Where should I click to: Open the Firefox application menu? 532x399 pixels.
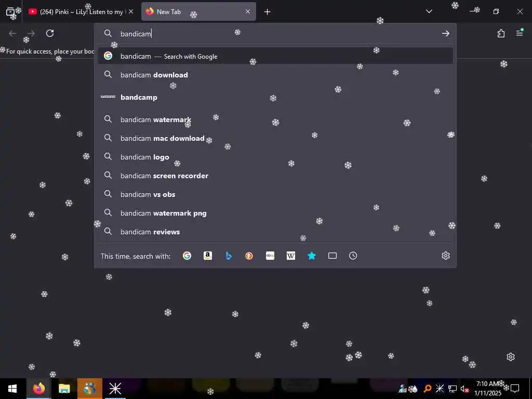point(520,33)
